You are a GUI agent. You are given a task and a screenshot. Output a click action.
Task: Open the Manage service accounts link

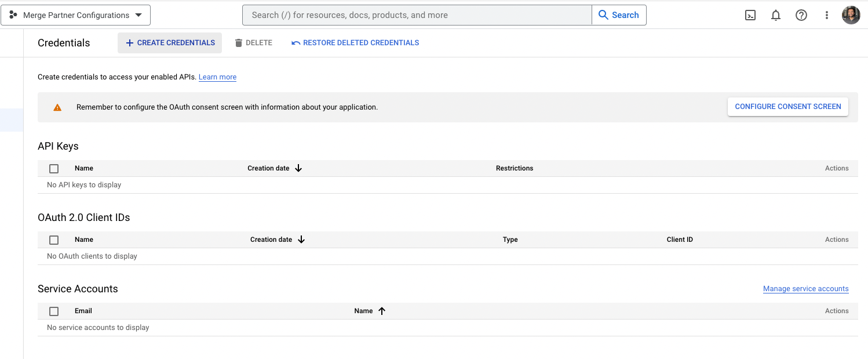(805, 289)
